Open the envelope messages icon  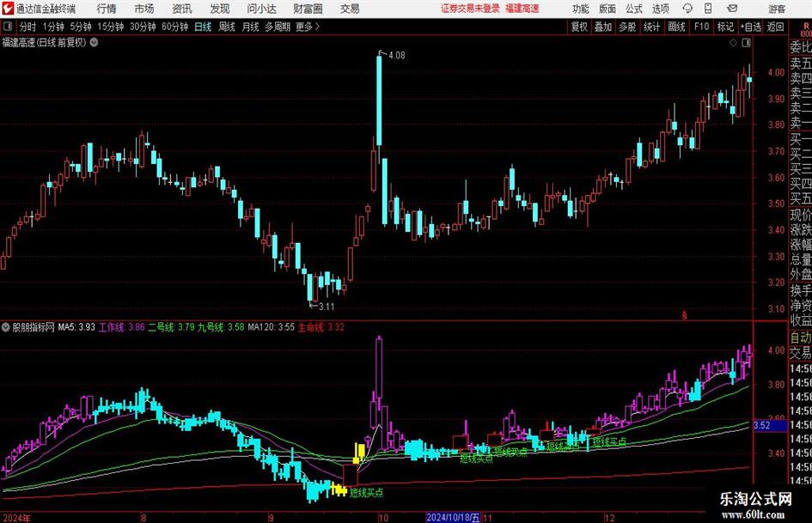point(732,9)
